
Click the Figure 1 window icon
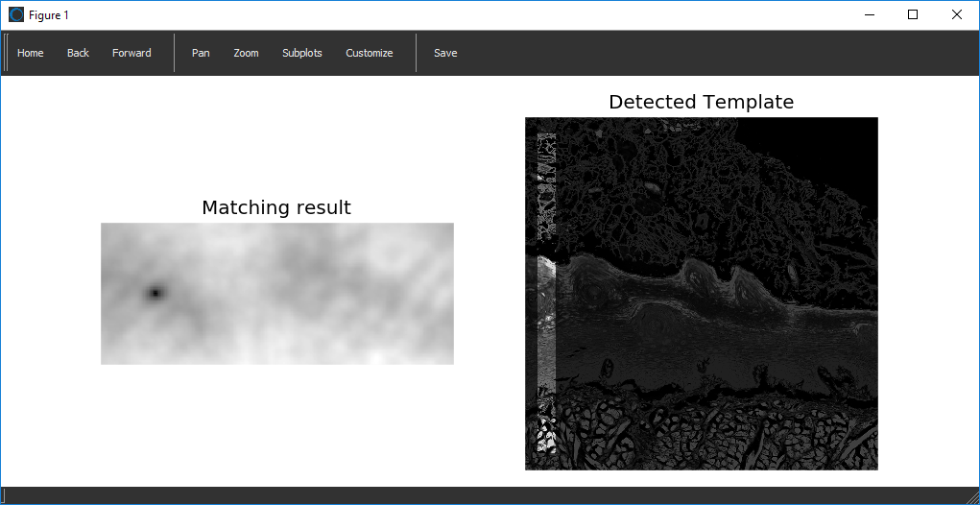click(x=16, y=14)
